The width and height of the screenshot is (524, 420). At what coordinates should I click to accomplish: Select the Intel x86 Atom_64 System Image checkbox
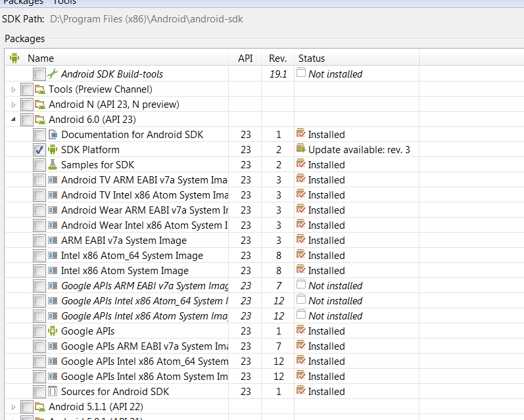[39, 256]
